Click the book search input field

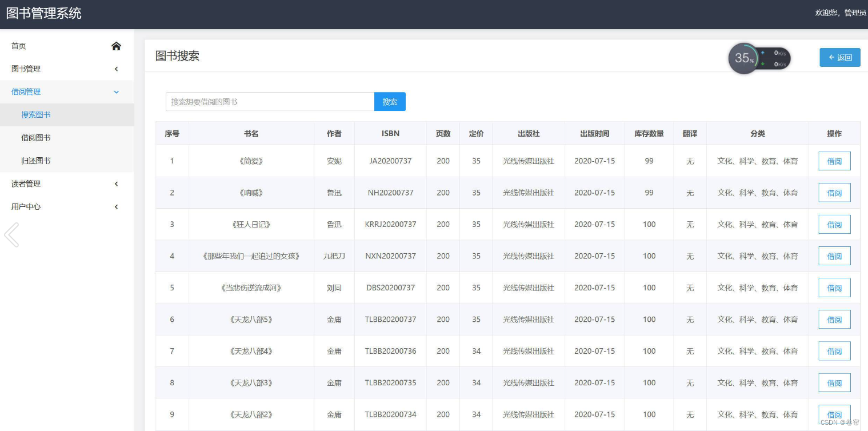tap(270, 101)
